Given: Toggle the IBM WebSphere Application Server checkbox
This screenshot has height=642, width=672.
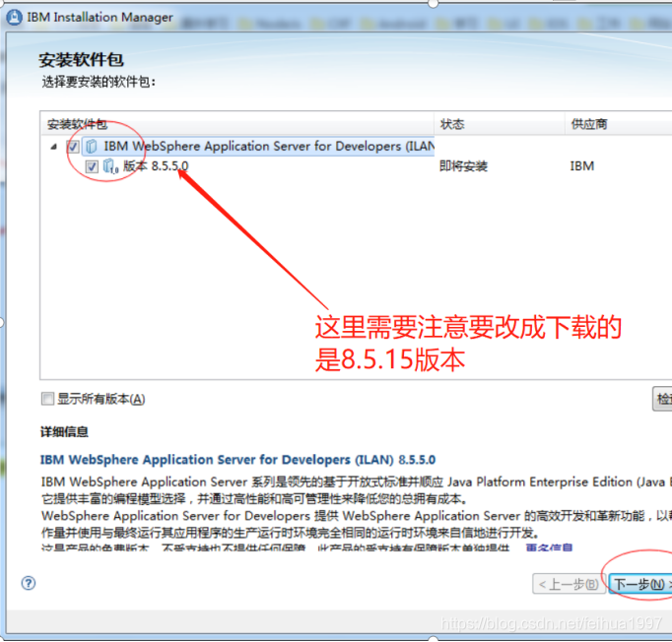Looking at the screenshot, I should point(73,147).
